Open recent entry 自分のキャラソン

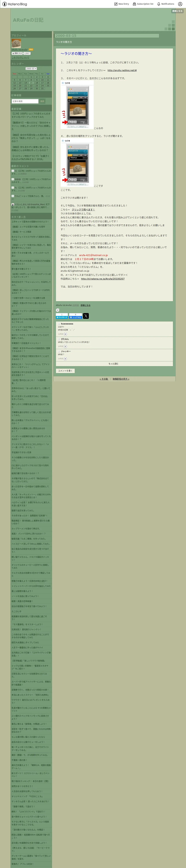tap(31, 126)
